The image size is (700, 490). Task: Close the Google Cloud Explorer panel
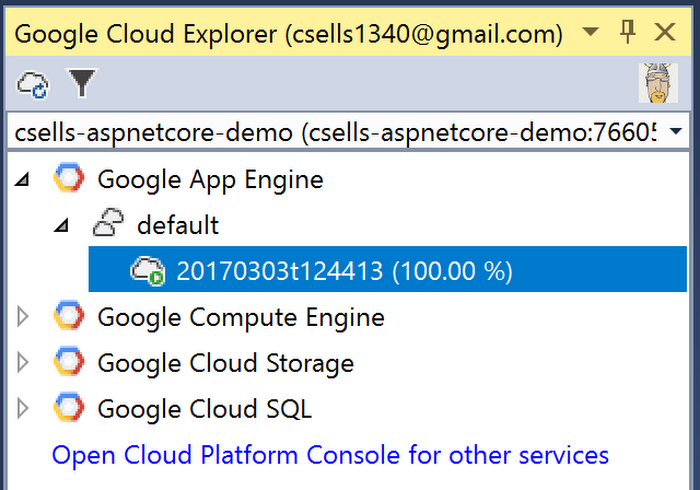665,32
